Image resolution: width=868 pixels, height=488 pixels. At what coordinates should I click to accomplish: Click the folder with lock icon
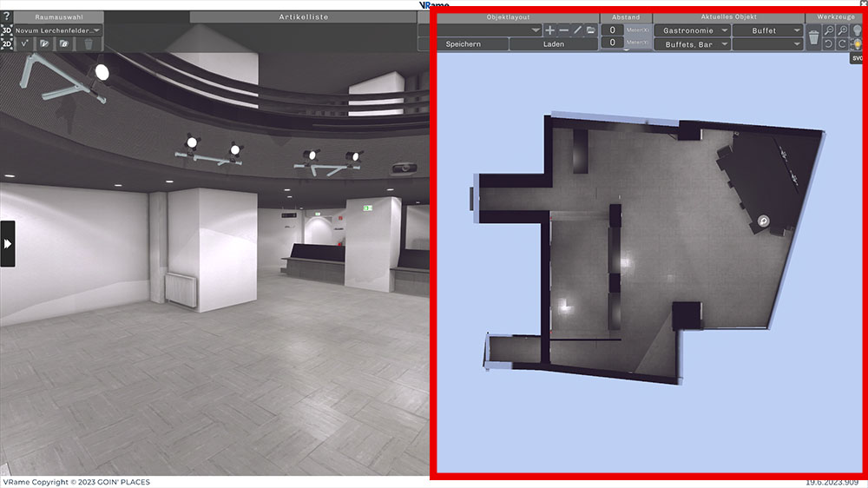coord(63,43)
